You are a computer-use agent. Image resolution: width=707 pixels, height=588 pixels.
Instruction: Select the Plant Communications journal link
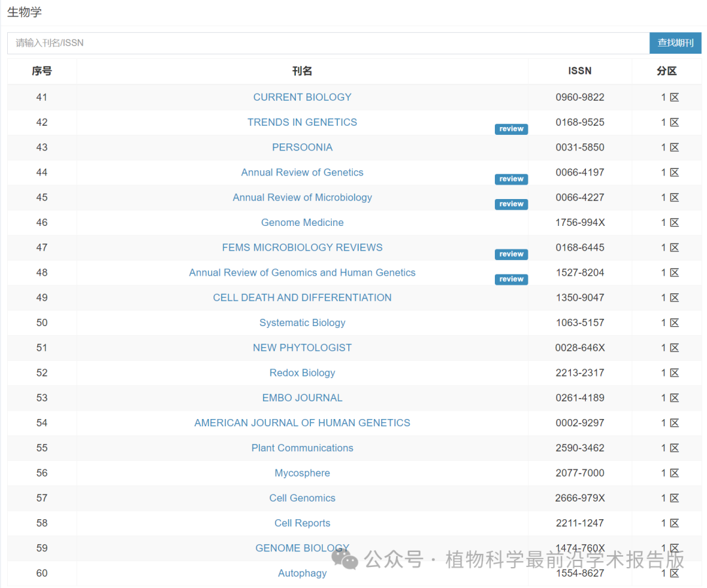[302, 448]
